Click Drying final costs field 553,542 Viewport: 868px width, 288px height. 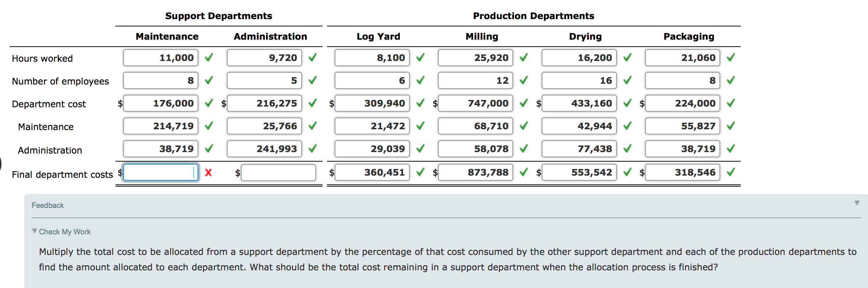pyautogui.click(x=579, y=172)
